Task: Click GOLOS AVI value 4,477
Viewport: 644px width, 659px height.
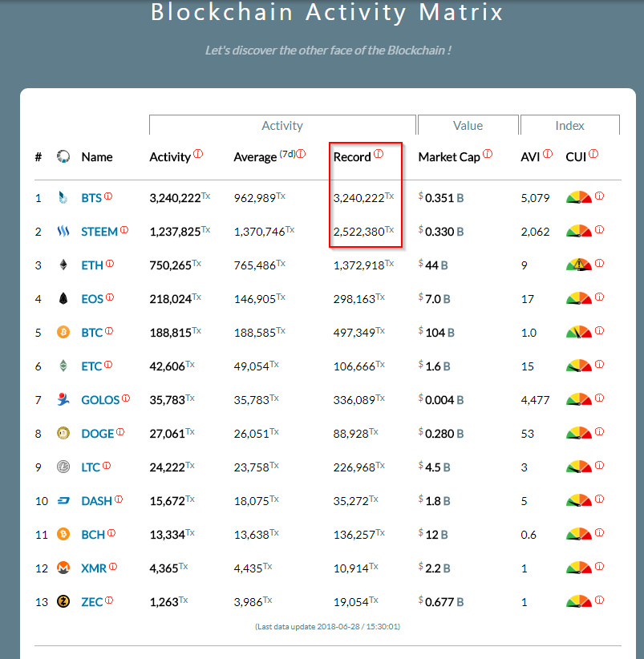Action: (535, 400)
